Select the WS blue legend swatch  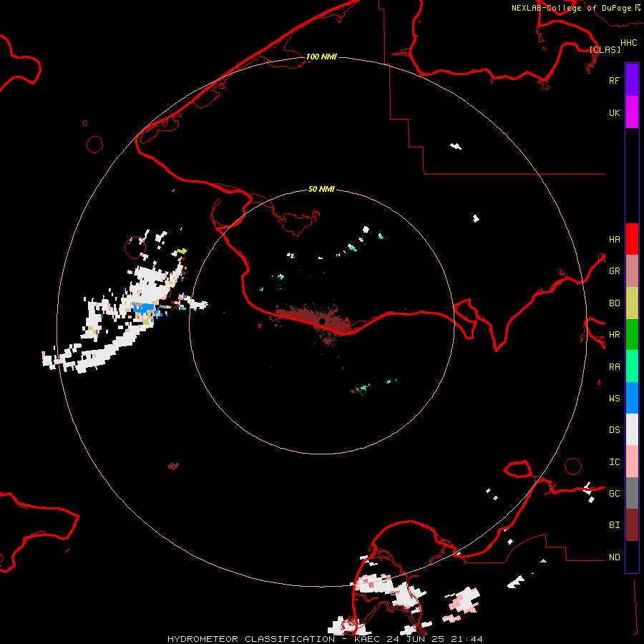[x=632, y=398]
